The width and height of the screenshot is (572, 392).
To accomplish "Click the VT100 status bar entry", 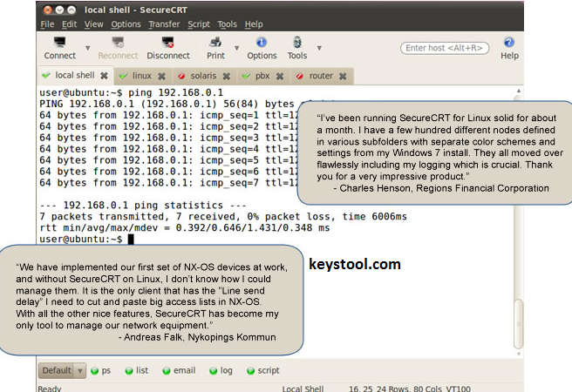I will (458, 389).
